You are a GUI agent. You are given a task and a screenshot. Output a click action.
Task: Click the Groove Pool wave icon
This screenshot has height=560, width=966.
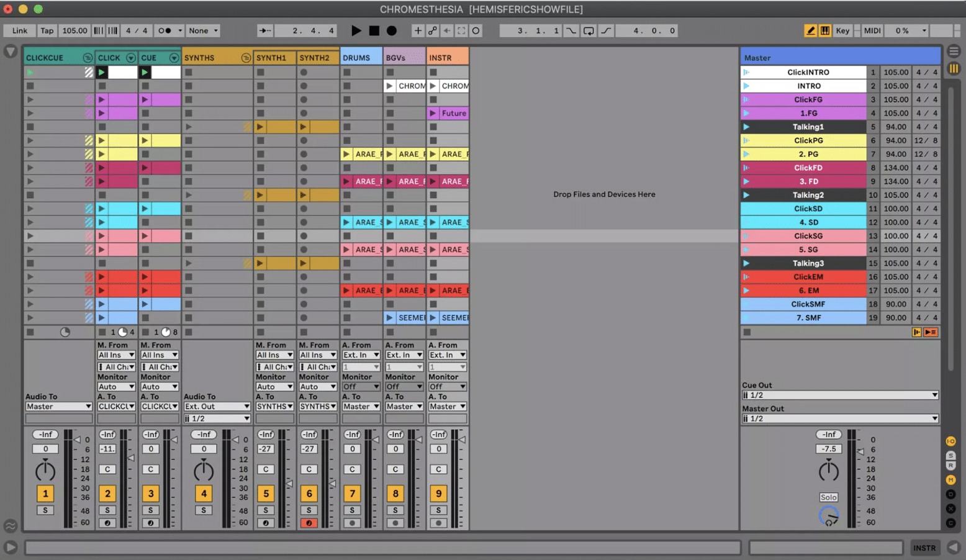(x=11, y=526)
